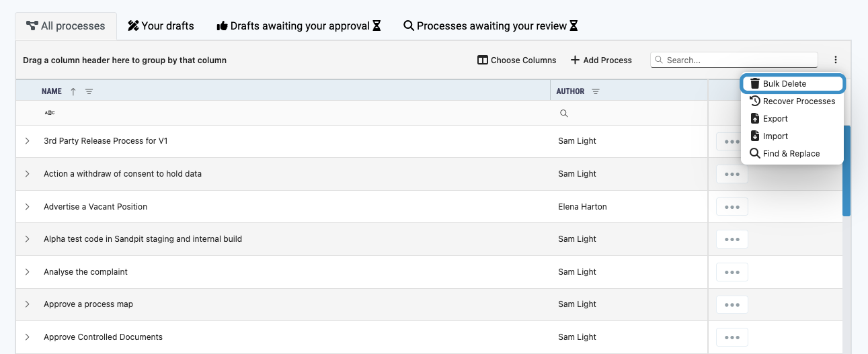This screenshot has width=868, height=354.
Task: Open ellipsis actions for Advertise a Vacant Position
Action: 732,207
